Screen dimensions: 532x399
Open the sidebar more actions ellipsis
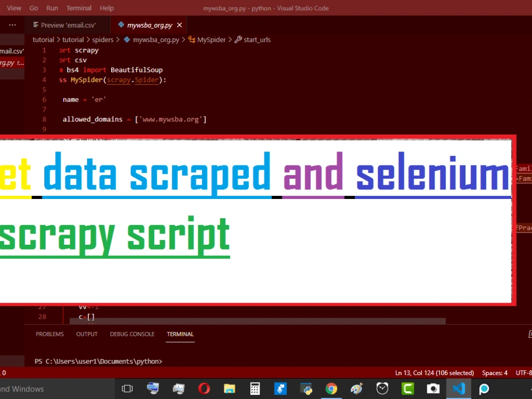click(x=13, y=25)
